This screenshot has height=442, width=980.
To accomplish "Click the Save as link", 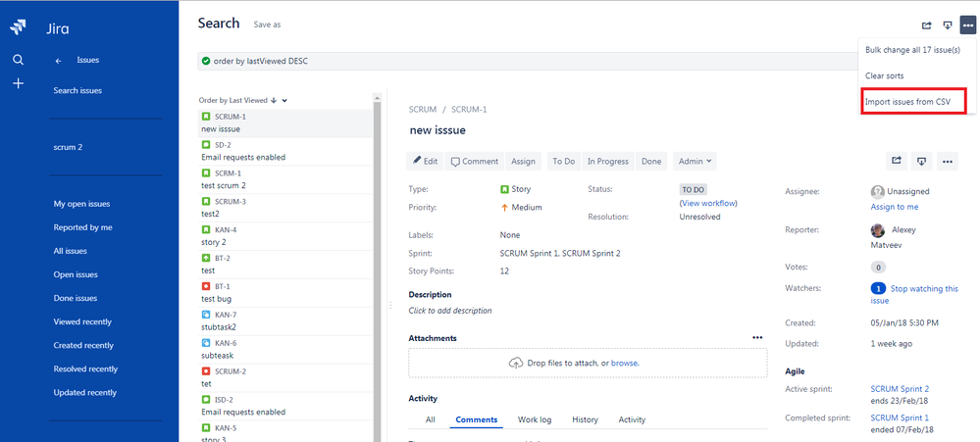I will click(267, 25).
